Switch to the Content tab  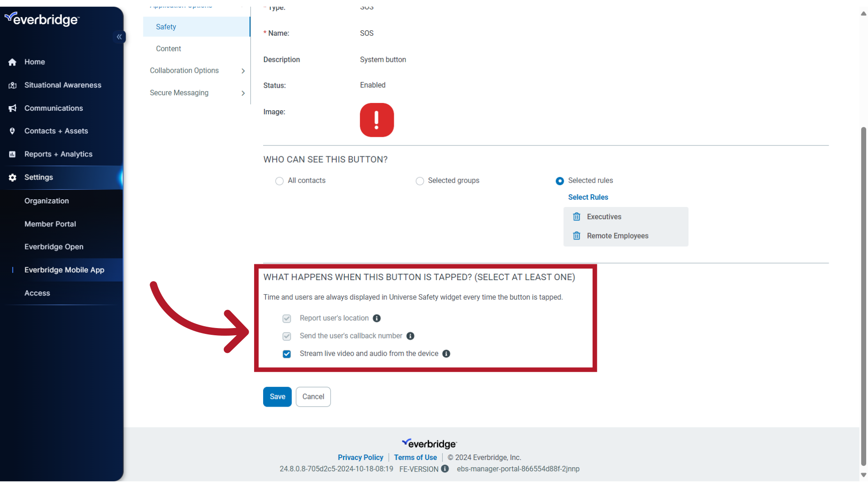point(168,48)
